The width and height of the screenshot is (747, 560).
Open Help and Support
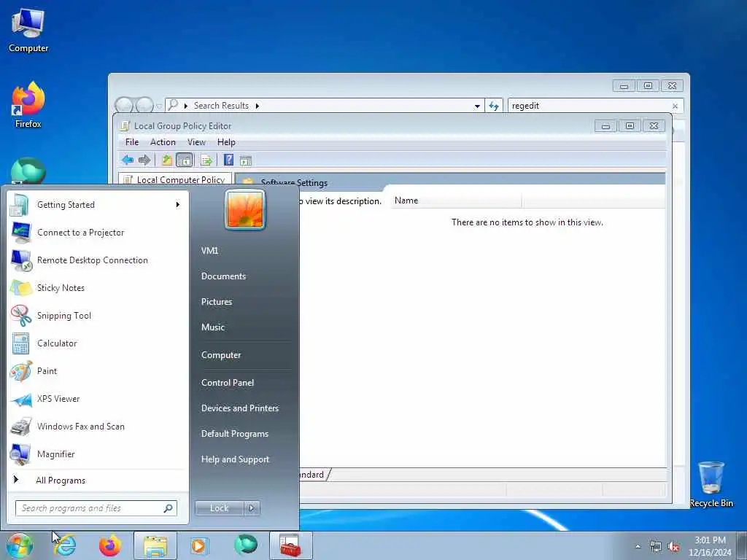tap(236, 459)
